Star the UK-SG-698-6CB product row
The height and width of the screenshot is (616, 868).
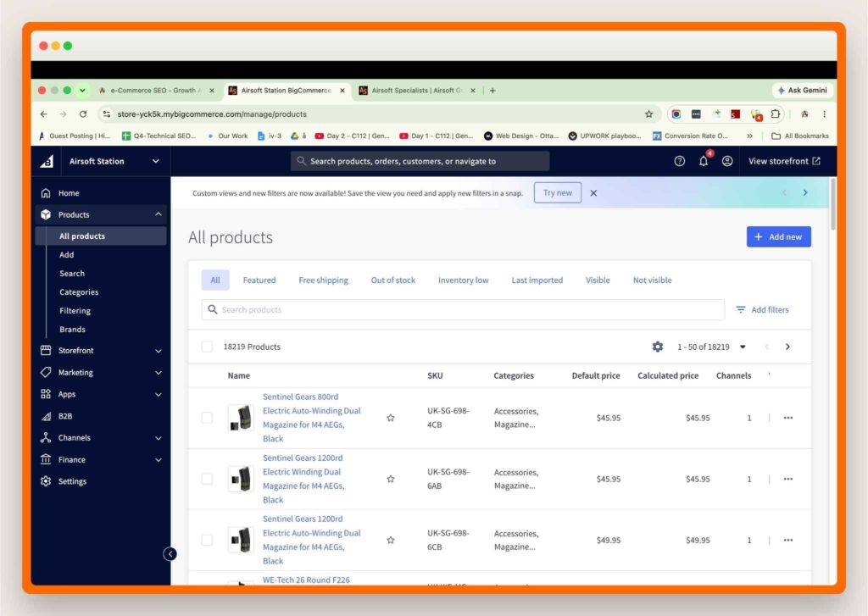(391, 541)
